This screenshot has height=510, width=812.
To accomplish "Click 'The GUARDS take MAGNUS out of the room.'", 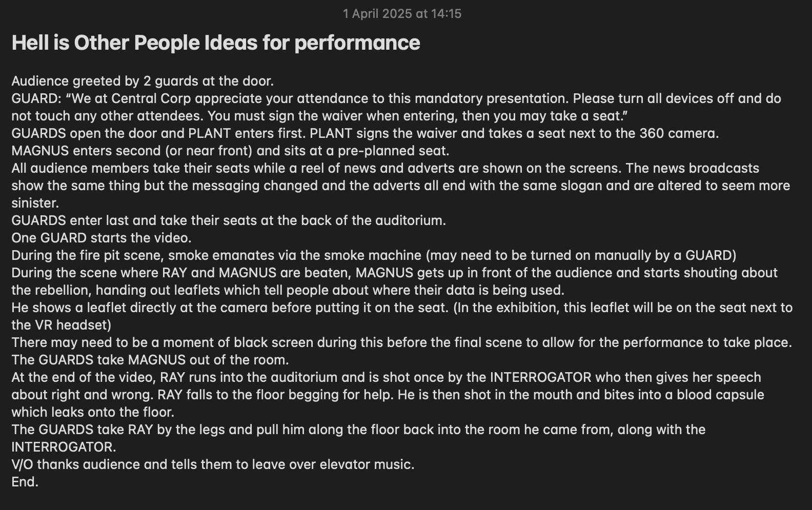I will 150,360.
